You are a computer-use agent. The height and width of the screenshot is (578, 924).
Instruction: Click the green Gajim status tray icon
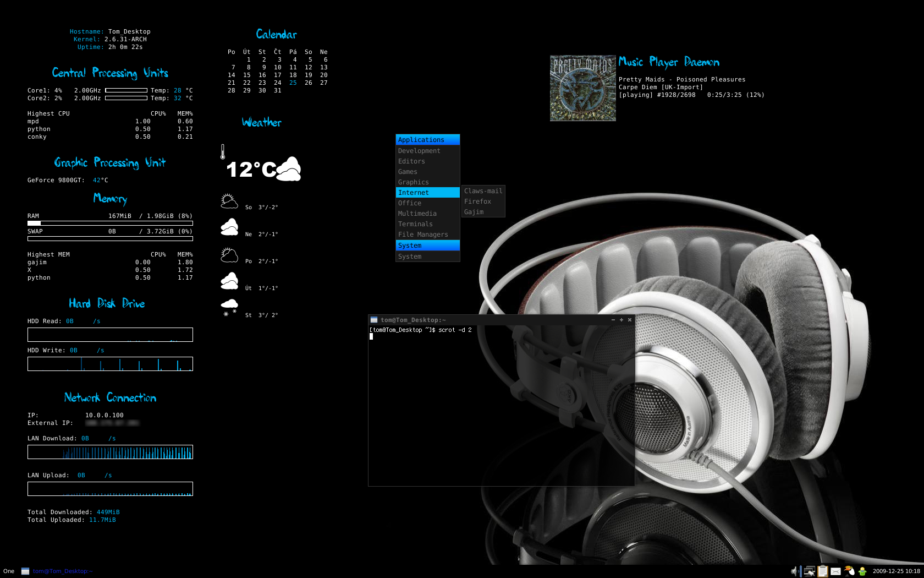(862, 571)
